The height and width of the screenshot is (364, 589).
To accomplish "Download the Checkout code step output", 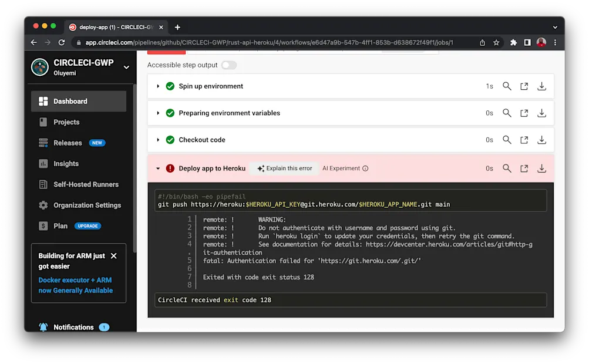I will (x=541, y=140).
